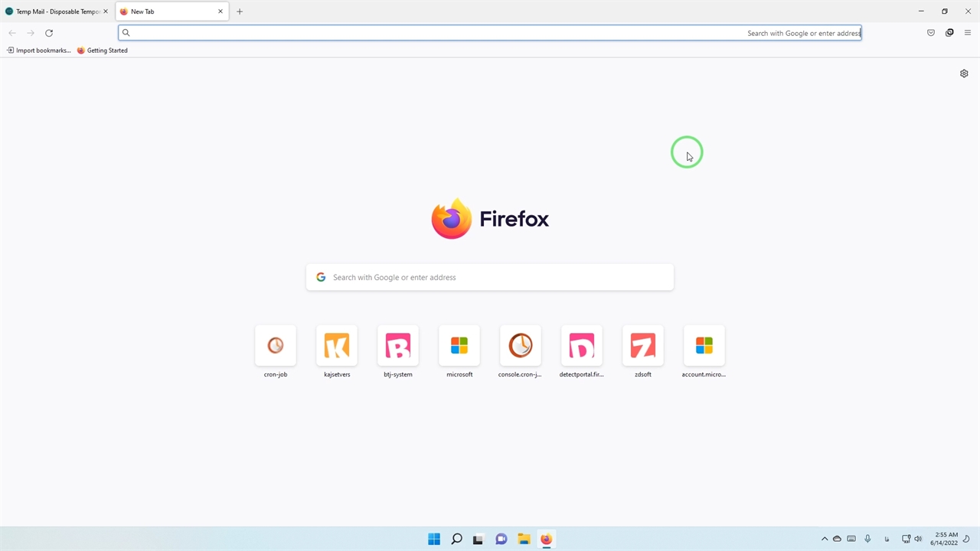Open the kajsetvers shortcut tile
The height and width of the screenshot is (551, 980).
(337, 346)
